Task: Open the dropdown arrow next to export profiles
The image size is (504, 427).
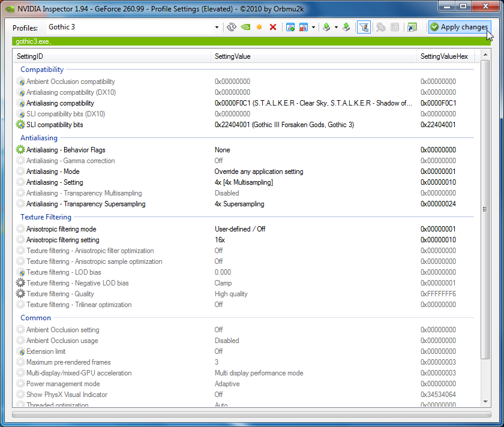Action: tap(336, 28)
